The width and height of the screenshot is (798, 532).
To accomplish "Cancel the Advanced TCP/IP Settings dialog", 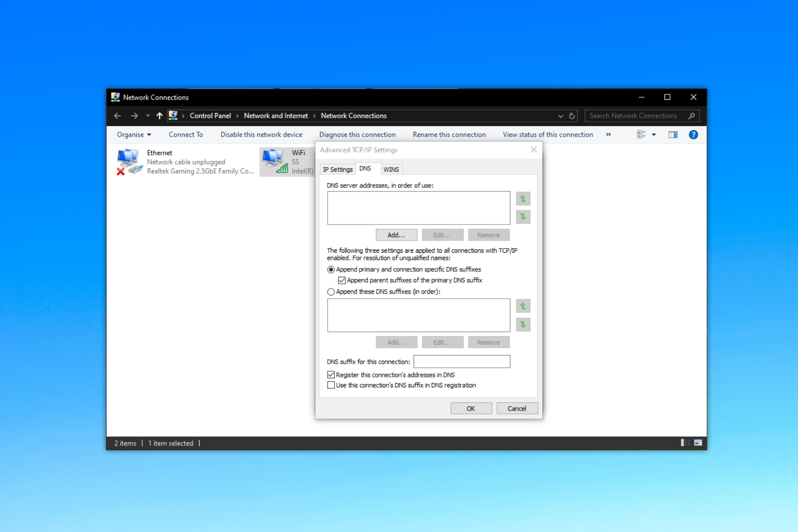I will (517, 409).
